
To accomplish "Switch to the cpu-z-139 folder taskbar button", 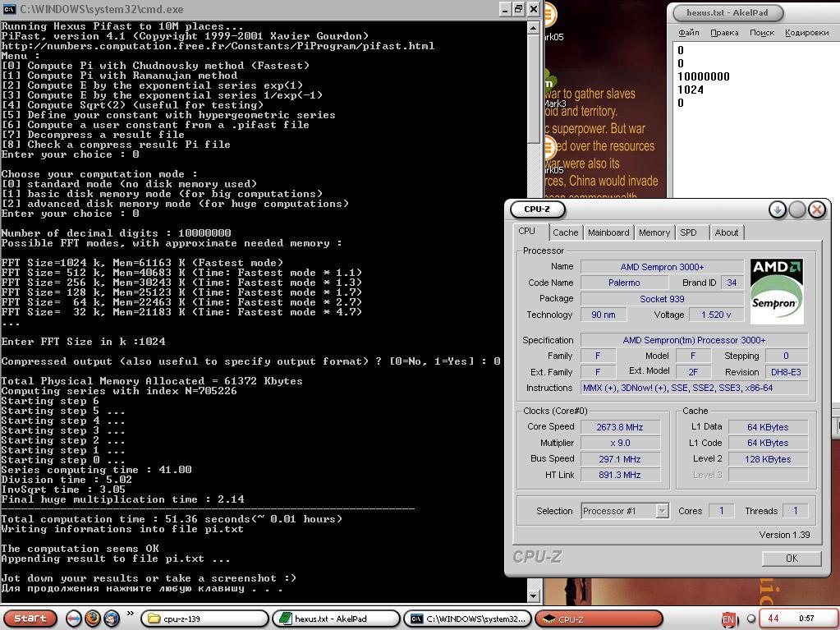I will [x=204, y=619].
